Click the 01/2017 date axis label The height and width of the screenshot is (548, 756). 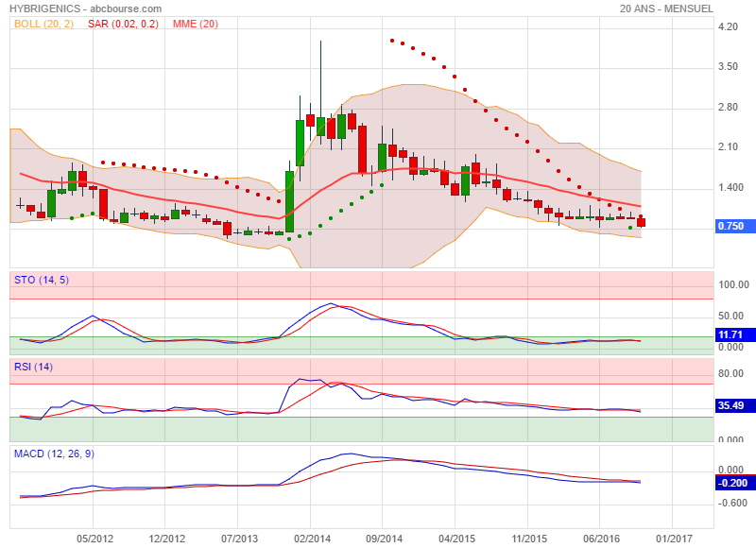point(674,539)
